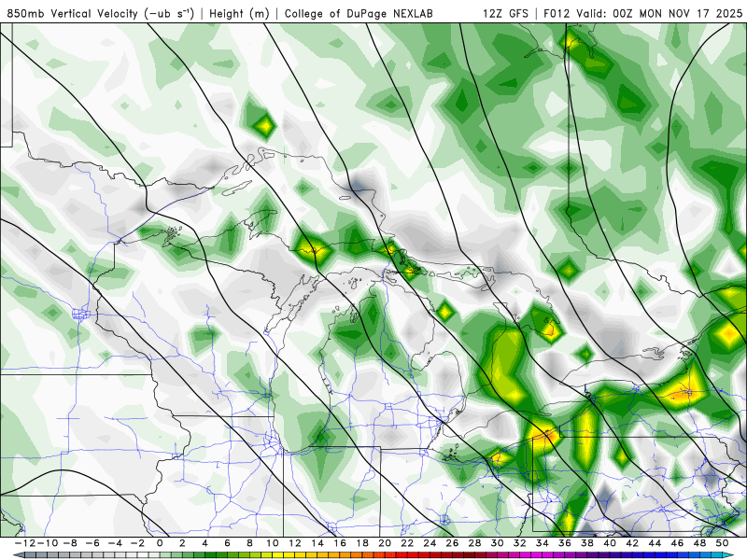
Task: Click the '-8' color scale label
Action: [70, 543]
